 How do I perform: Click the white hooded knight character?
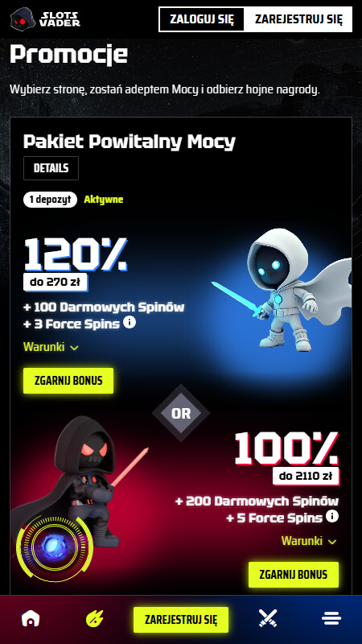pos(283,290)
